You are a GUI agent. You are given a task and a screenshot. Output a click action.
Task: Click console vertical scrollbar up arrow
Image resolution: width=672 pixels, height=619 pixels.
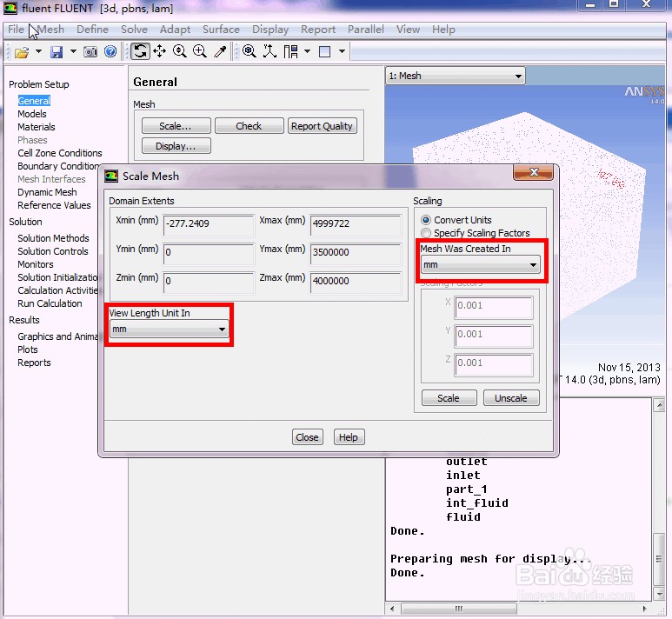659,405
